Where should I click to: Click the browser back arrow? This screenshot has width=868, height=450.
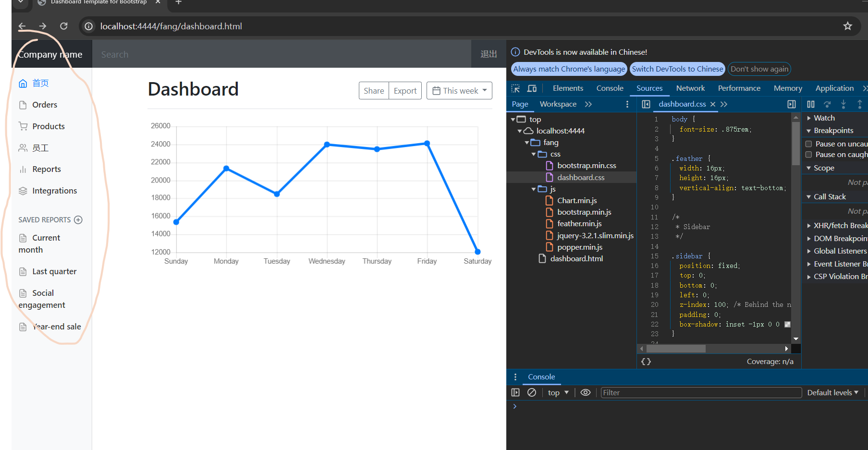pyautogui.click(x=22, y=26)
